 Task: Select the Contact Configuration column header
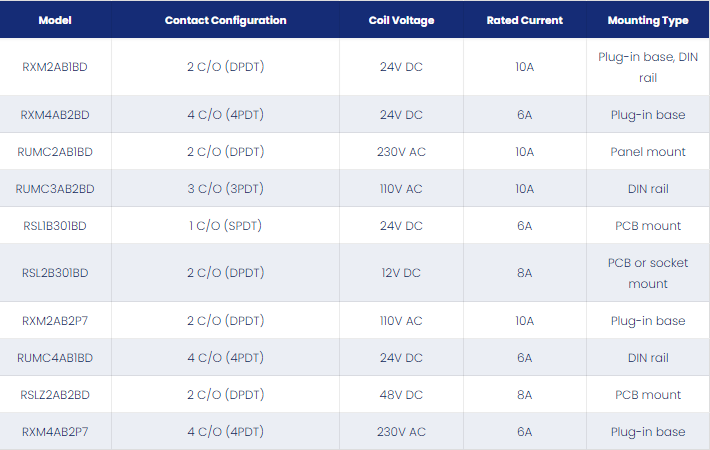coord(225,20)
